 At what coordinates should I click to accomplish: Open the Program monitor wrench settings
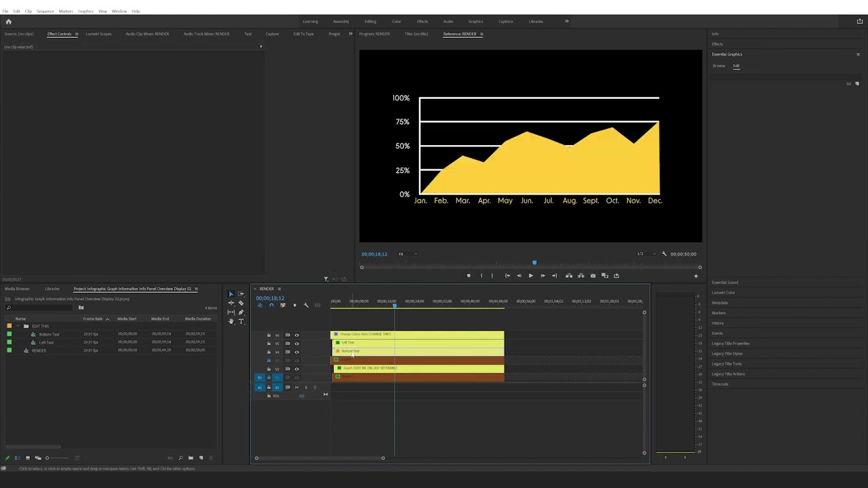(x=664, y=254)
